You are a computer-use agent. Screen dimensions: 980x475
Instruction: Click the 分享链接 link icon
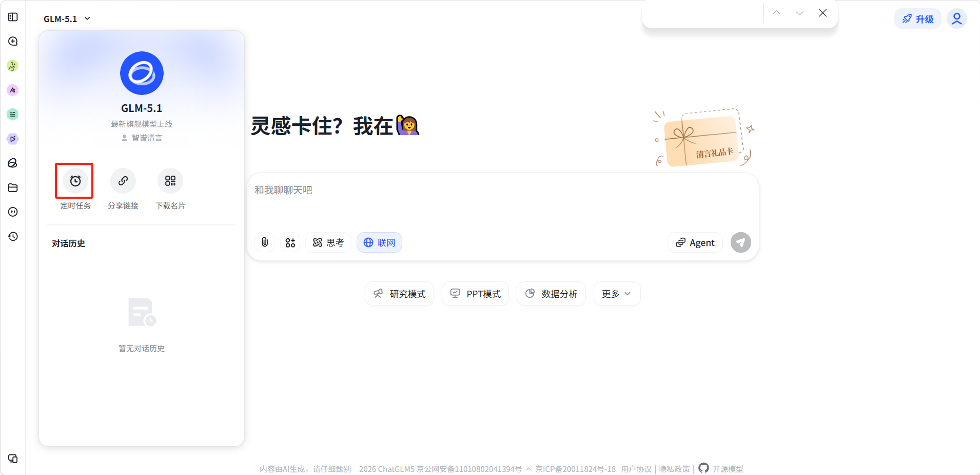click(123, 181)
